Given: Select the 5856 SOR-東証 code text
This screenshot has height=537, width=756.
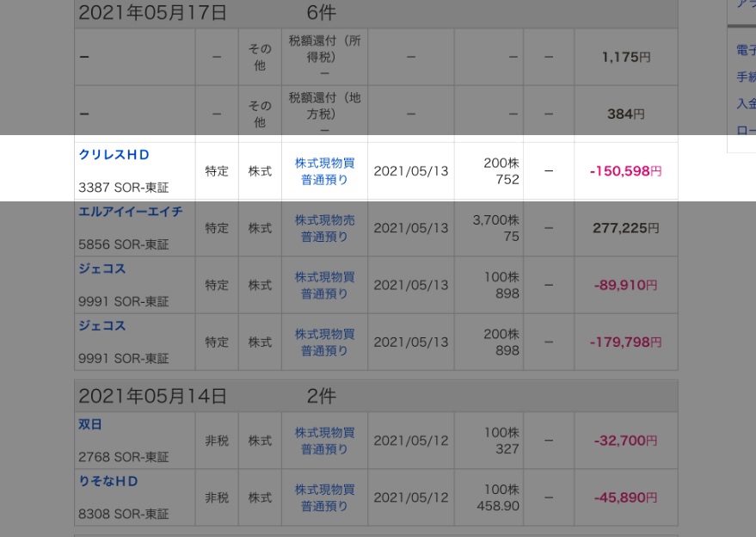Looking at the screenshot, I should [x=124, y=244].
